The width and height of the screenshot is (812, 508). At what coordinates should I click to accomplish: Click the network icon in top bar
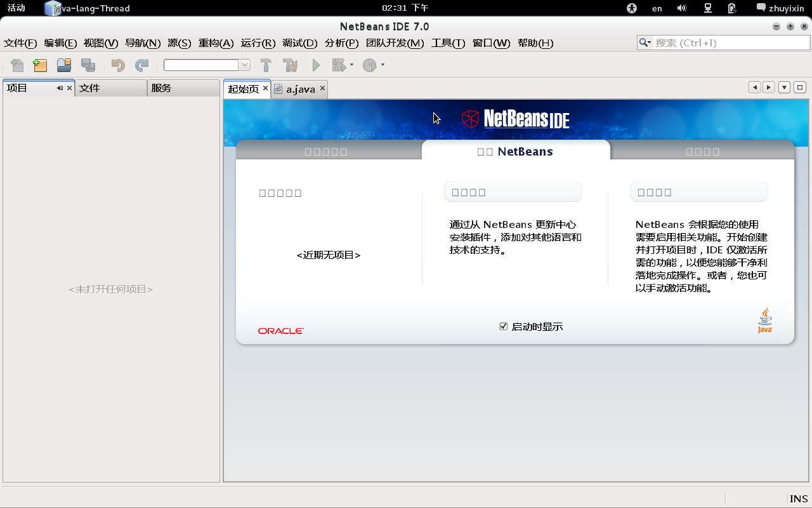(x=708, y=8)
